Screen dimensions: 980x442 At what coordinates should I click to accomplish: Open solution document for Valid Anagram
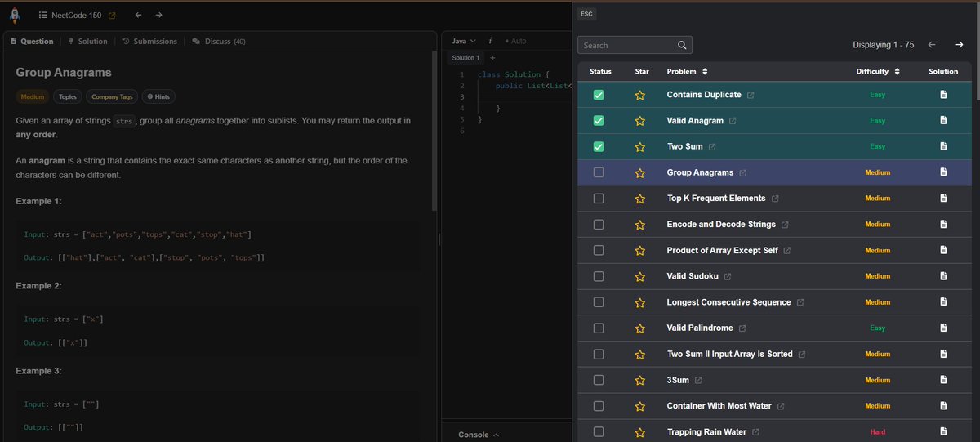pyautogui.click(x=943, y=121)
